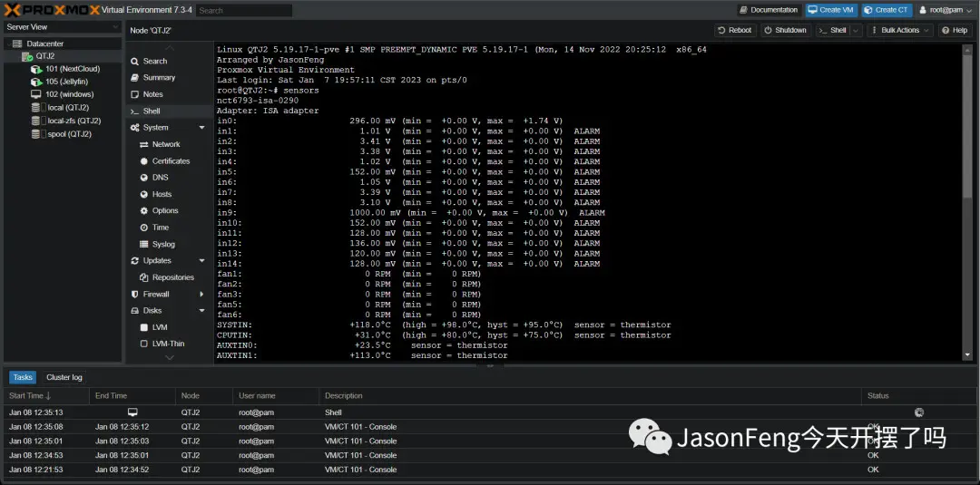Select container 105 (Jellyfin)
The image size is (980, 485).
(66, 82)
